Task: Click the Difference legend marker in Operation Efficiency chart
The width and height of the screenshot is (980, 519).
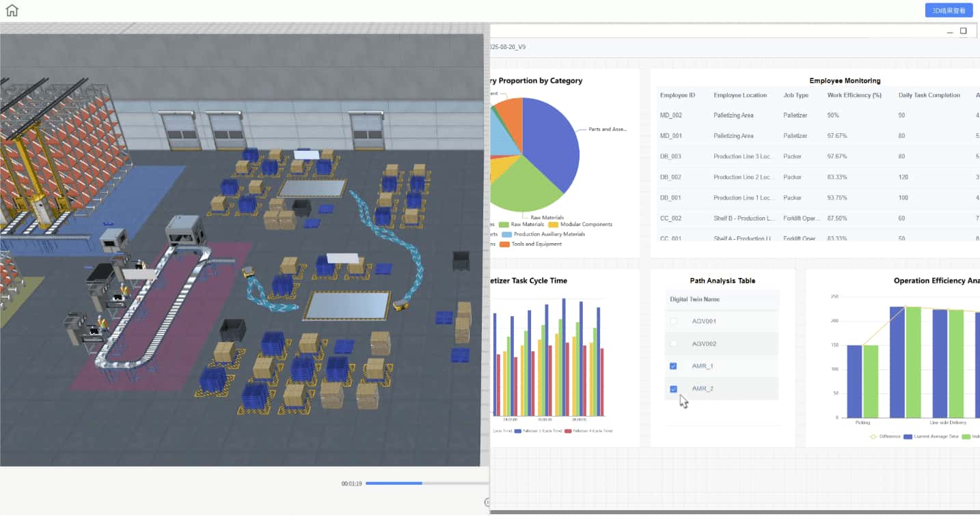Action: [x=873, y=437]
